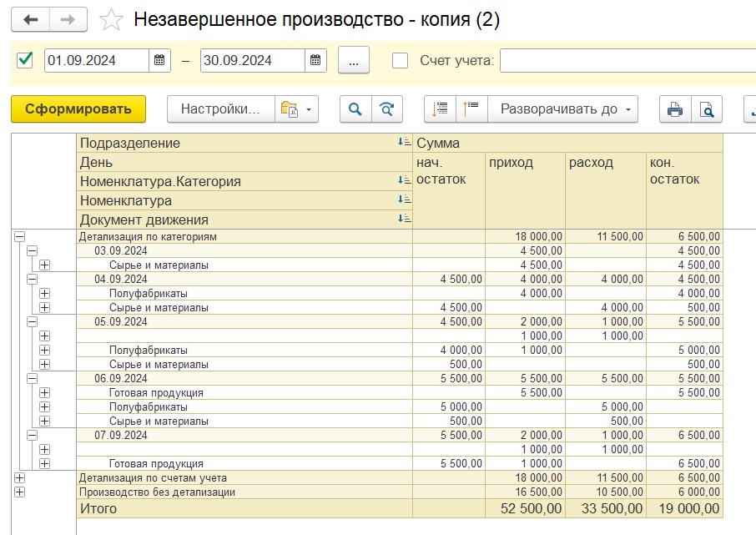Click the Find magnifier icon
The width and height of the screenshot is (756, 535).
point(355,109)
